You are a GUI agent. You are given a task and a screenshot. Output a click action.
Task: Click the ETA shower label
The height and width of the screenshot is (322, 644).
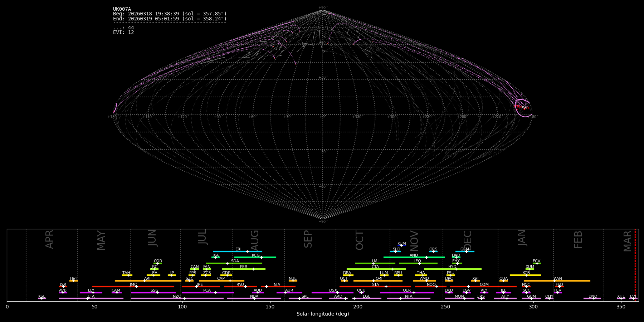coord(91,296)
